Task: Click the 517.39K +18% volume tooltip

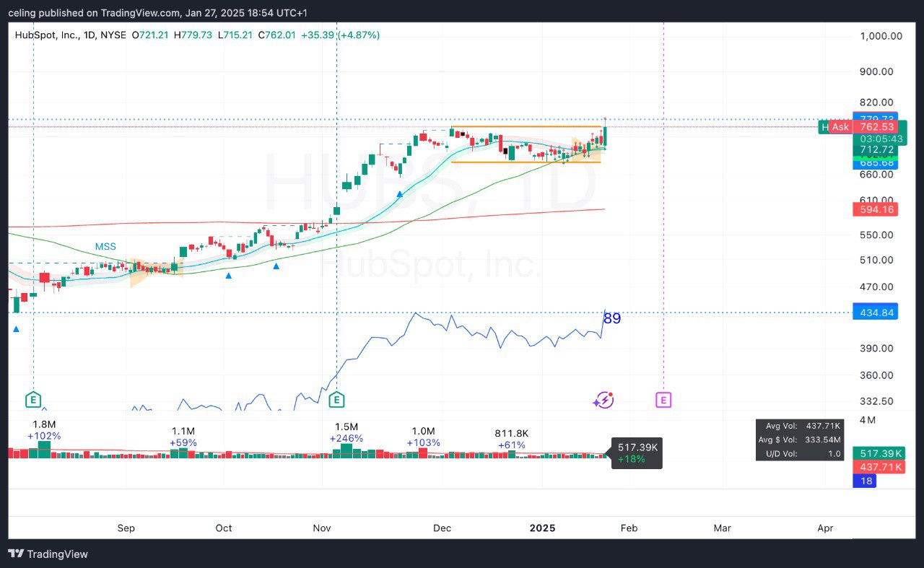Action: 637,453
